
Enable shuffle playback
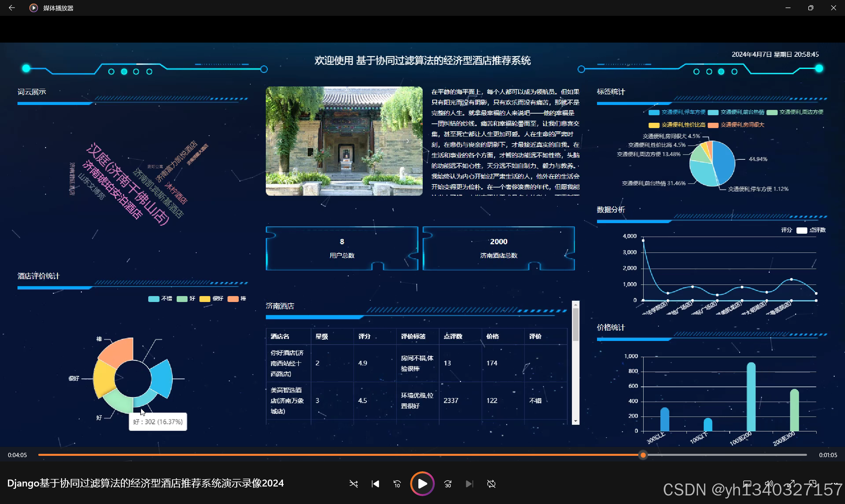[x=354, y=484]
